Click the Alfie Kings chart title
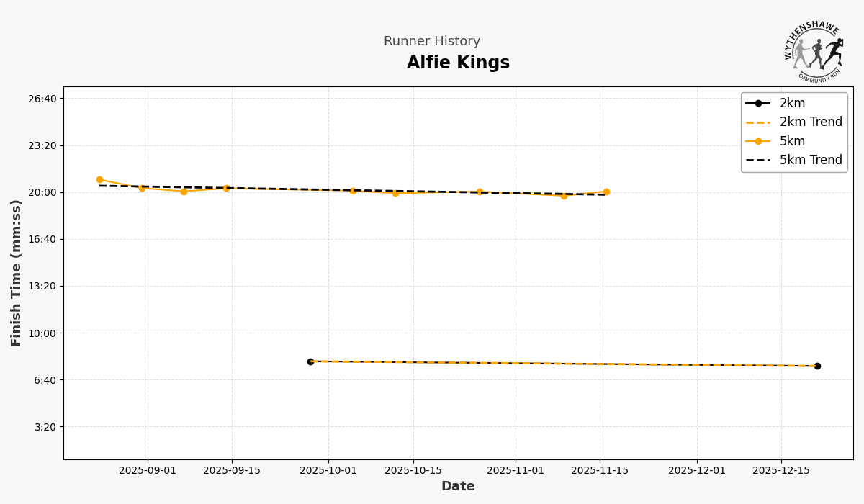The width and height of the screenshot is (864, 504). tap(458, 63)
